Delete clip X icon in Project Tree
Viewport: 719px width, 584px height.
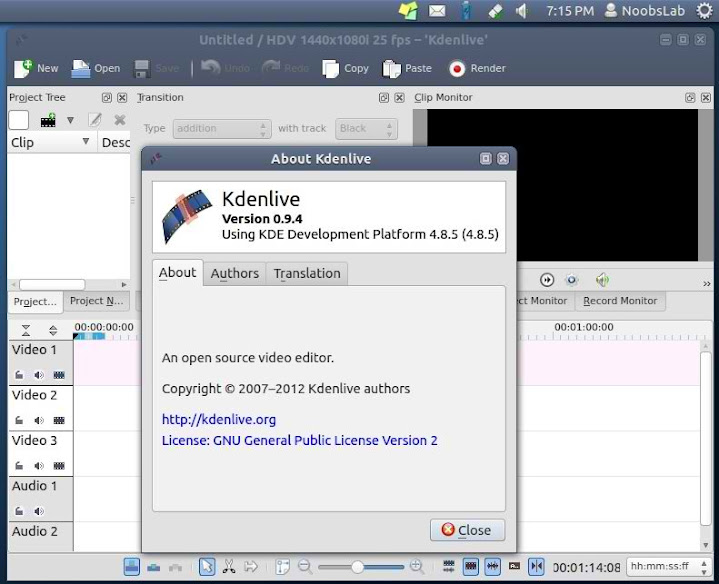pos(120,120)
